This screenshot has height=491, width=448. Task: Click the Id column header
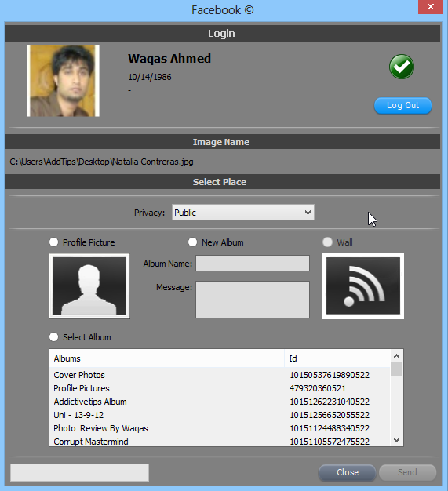pos(337,358)
